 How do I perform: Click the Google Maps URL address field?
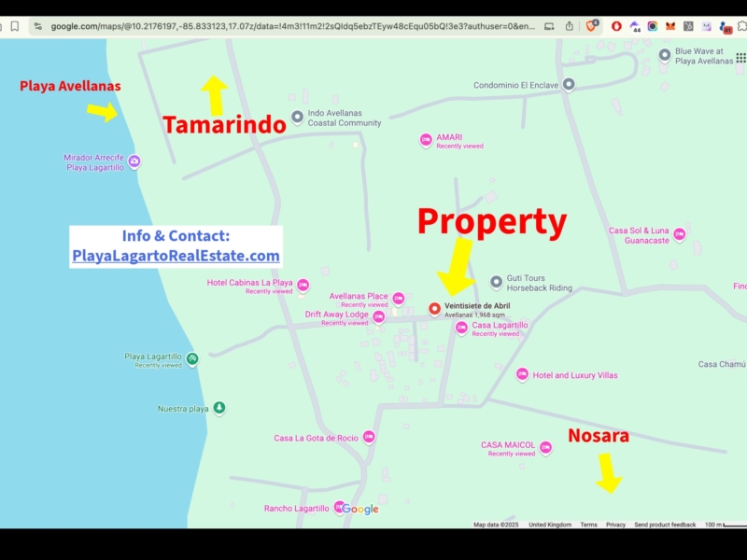coord(280,26)
